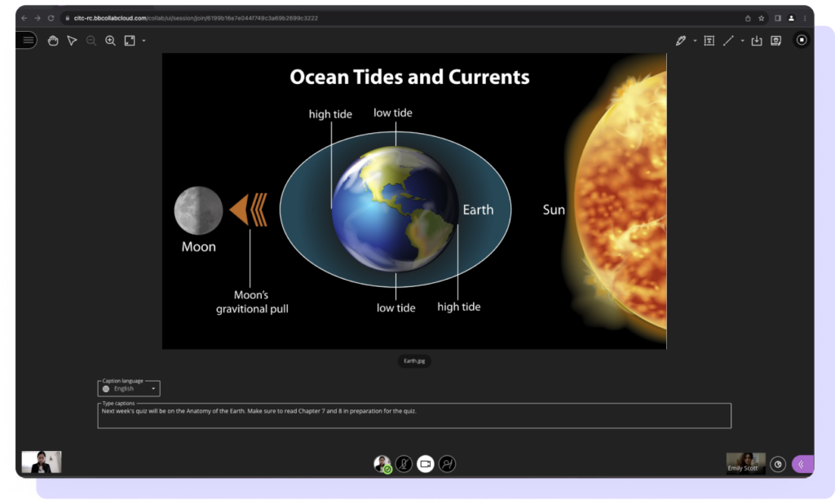
Task: Open the Caption language dropdown
Action: coord(130,389)
